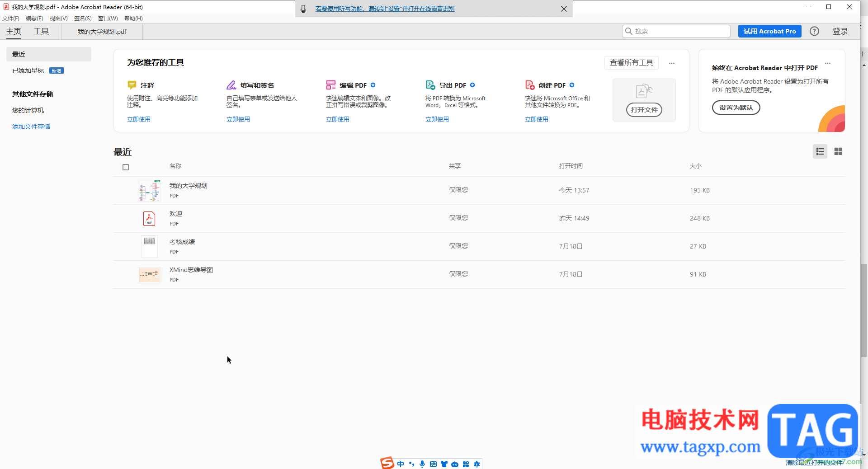This screenshot has height=469, width=868.
Task: Follow the dictation settings link in notification
Action: (x=385, y=9)
